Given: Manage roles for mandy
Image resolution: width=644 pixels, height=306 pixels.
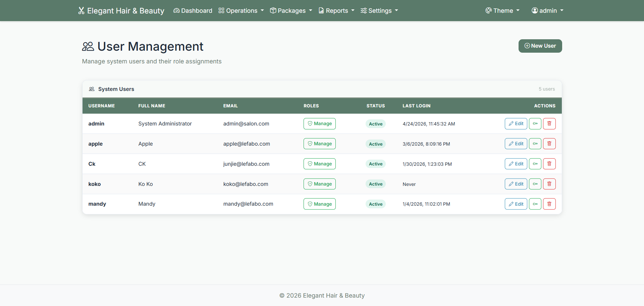Looking at the screenshot, I should coord(320,204).
